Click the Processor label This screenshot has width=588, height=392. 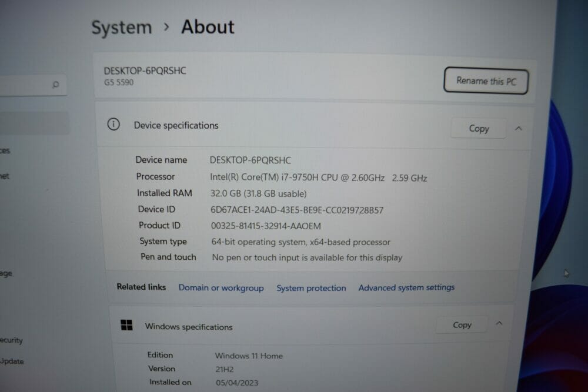155,176
